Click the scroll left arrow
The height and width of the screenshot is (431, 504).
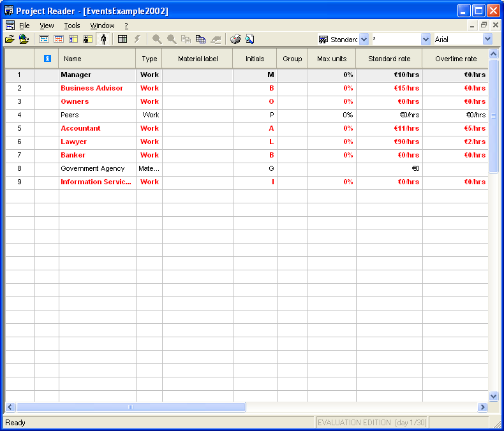[10, 407]
